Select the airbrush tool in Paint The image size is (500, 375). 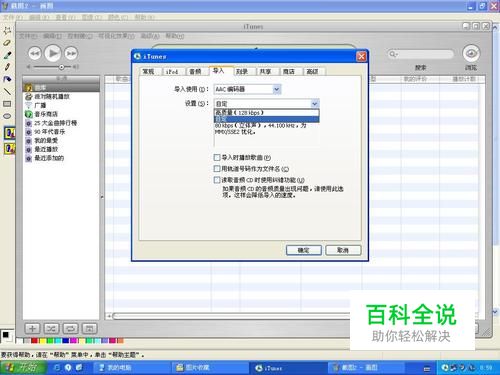pyautogui.click(x=7, y=79)
